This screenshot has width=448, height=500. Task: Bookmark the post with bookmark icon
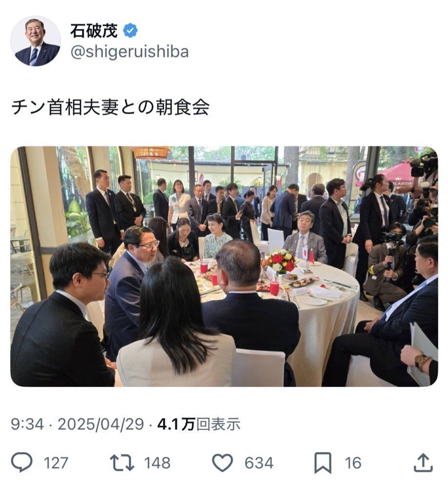(323, 463)
